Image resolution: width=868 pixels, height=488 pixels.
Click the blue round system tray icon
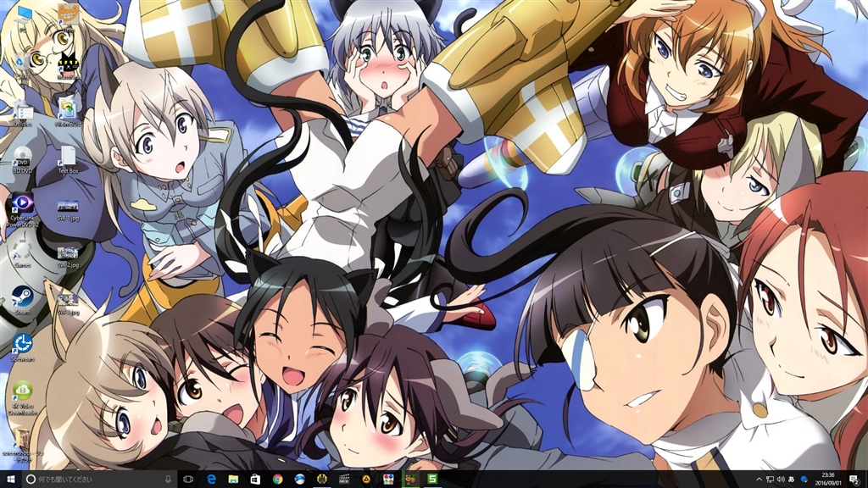804,480
